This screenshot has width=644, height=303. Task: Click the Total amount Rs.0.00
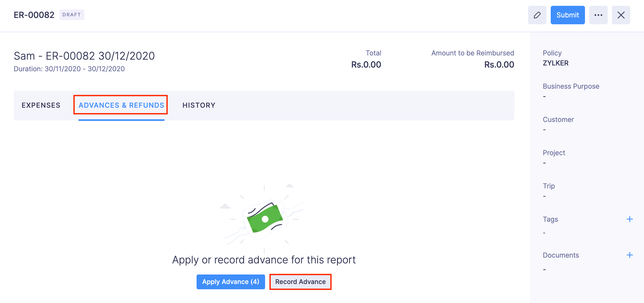coord(366,64)
